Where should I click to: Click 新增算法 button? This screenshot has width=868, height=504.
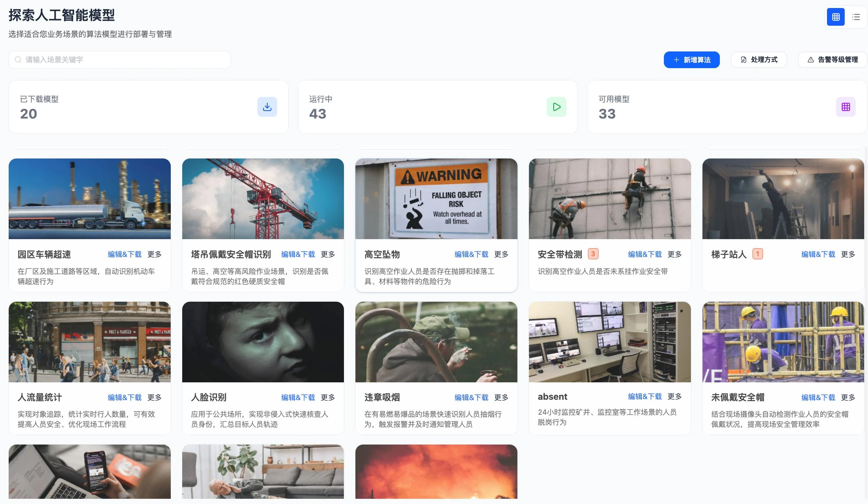coord(692,60)
